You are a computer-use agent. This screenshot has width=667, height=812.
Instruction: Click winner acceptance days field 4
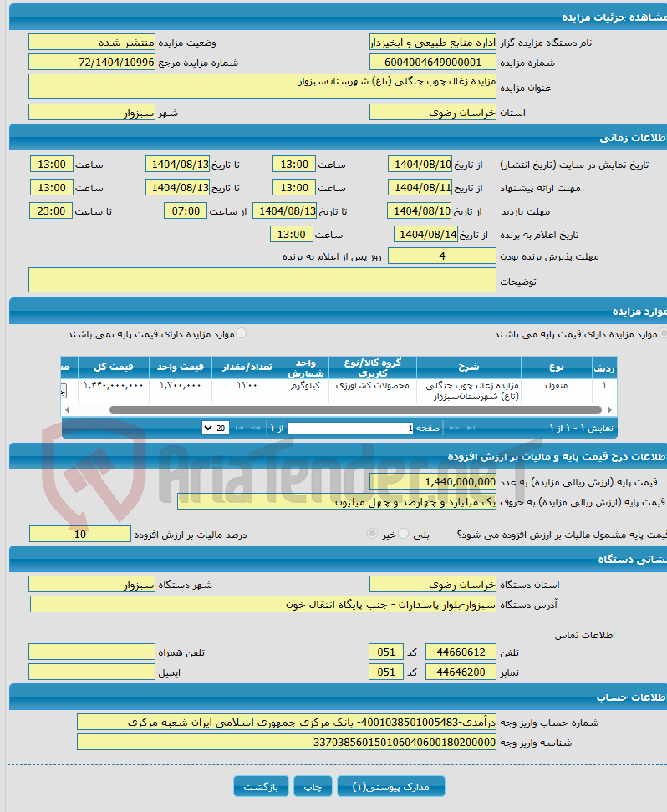442,256
